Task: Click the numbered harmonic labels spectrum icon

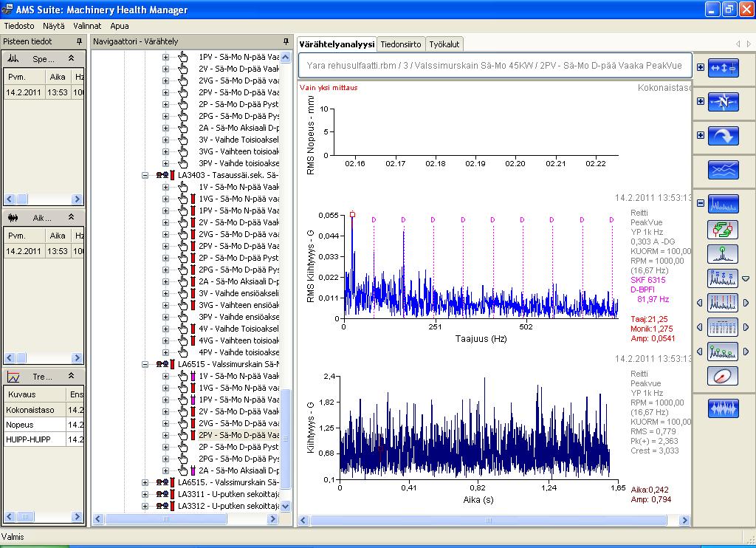Action: point(722,278)
